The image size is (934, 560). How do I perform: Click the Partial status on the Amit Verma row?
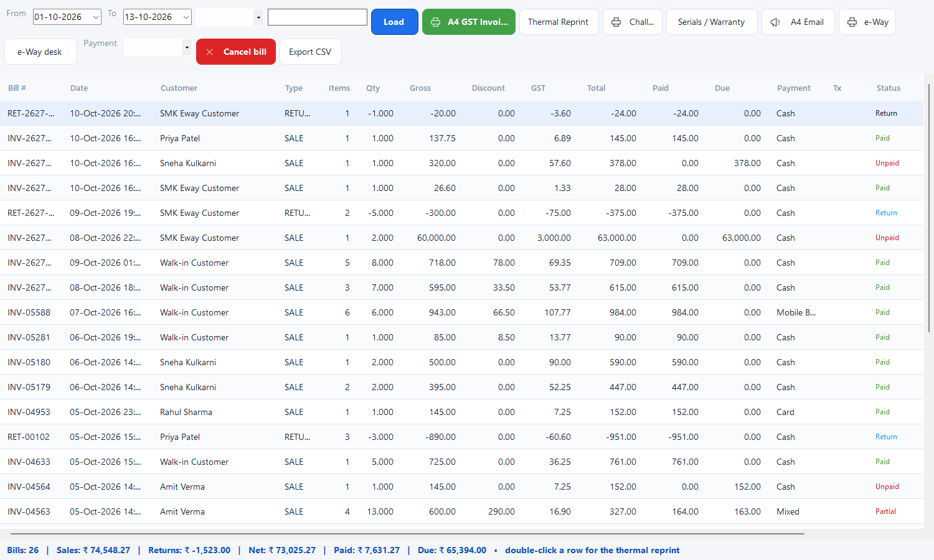885,511
